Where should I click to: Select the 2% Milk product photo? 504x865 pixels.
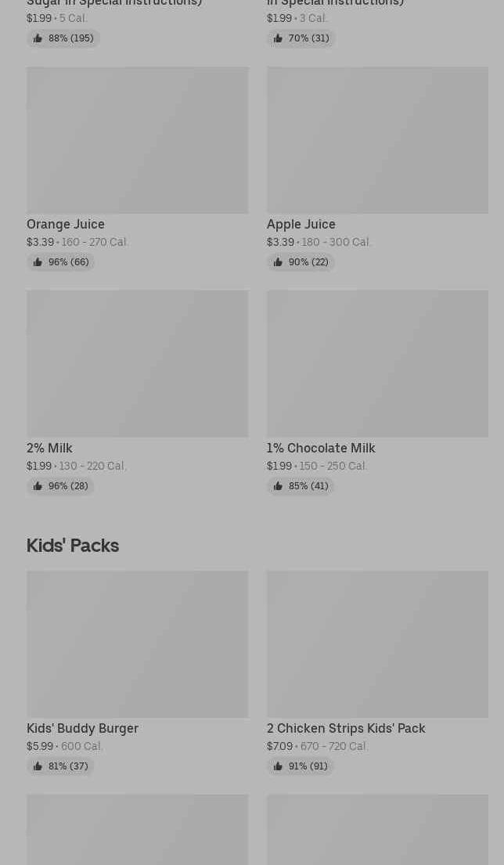coord(137,364)
